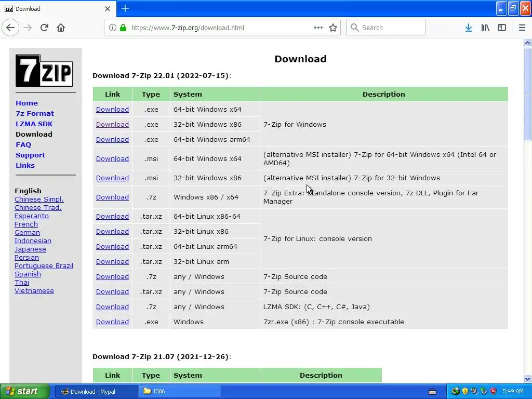Image resolution: width=532 pixels, height=399 pixels.
Task: Download the 7-Zip Source code .tar.xz
Action: click(112, 291)
